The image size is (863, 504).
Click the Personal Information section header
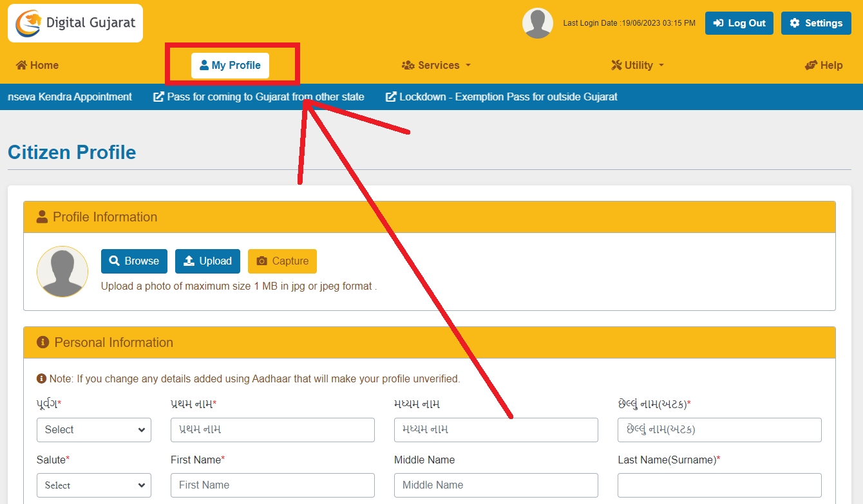(430, 342)
